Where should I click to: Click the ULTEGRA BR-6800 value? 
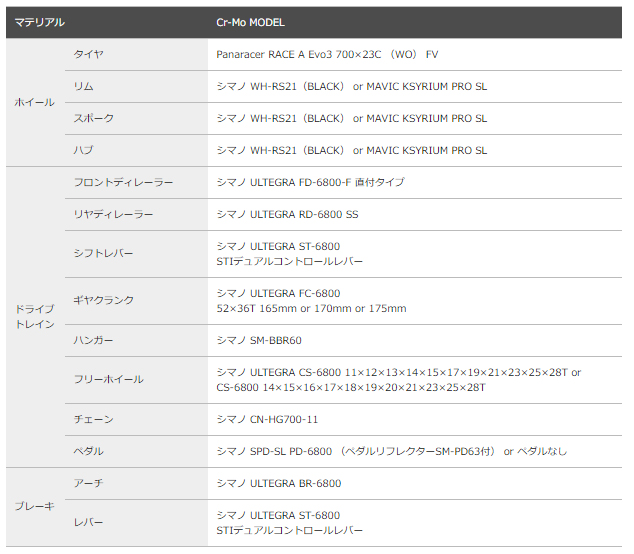pos(279,483)
